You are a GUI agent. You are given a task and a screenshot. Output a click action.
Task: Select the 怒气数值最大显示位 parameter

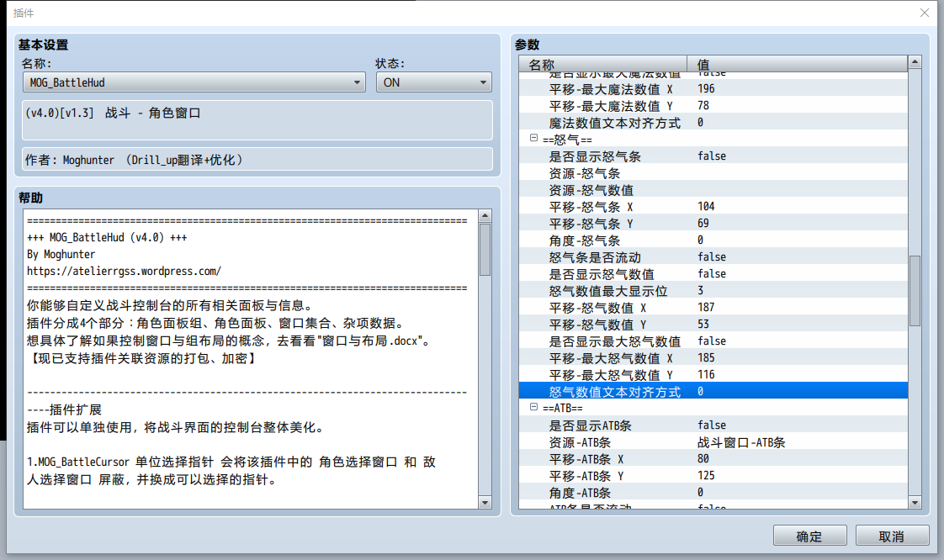(713, 291)
